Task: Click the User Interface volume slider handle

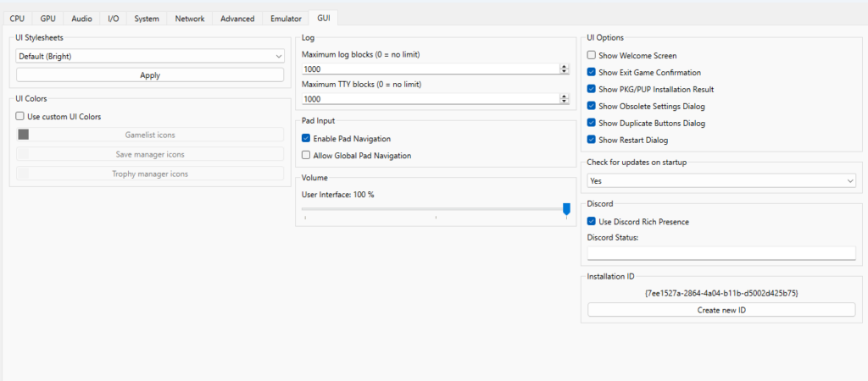Action: (566, 208)
